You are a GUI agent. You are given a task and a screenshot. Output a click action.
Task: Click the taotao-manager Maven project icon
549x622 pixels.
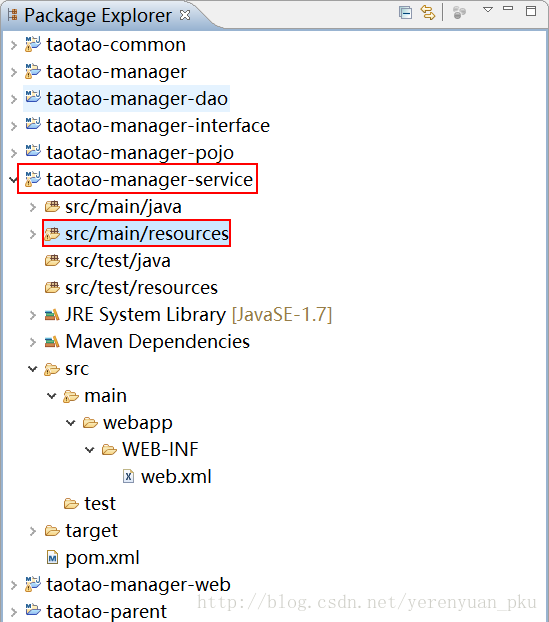point(33,71)
